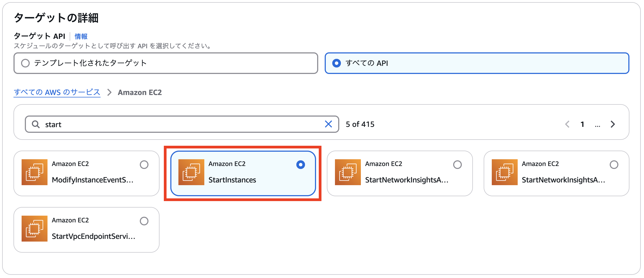Click the EC2 icon on ModifyInstanceEventS... card
The height and width of the screenshot is (278, 644).
[35, 172]
